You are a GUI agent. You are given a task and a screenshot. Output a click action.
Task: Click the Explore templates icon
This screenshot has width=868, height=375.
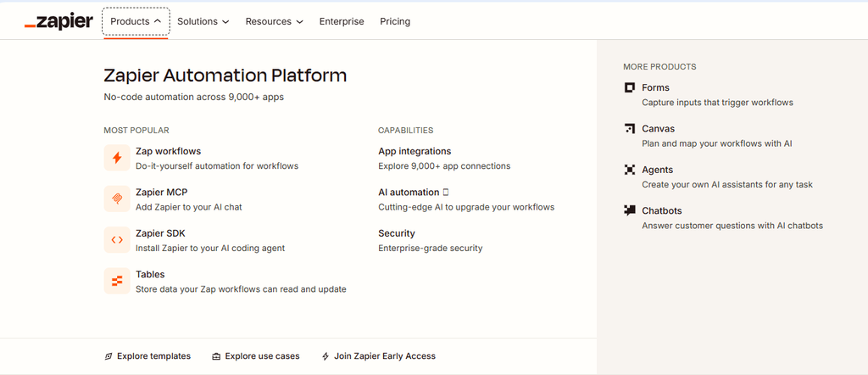(x=108, y=356)
